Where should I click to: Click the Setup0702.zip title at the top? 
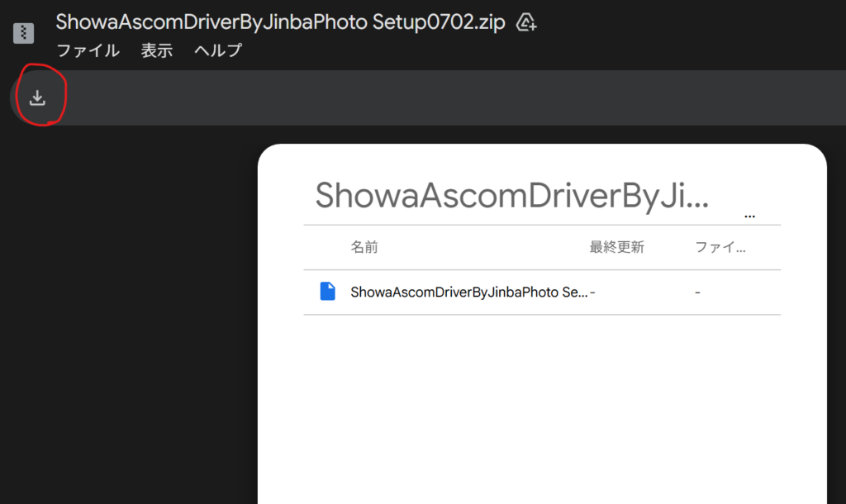280,21
